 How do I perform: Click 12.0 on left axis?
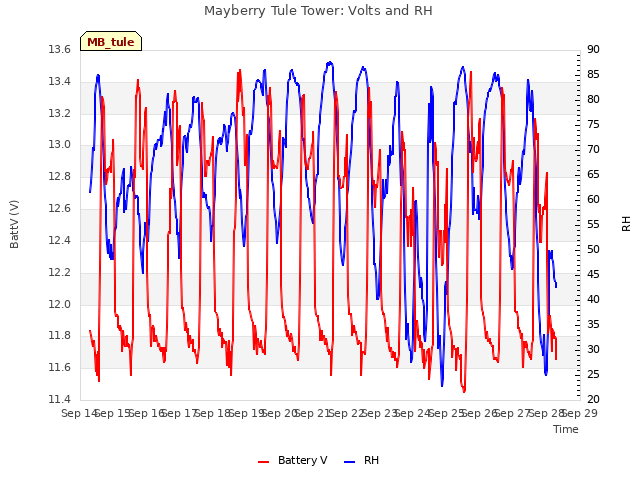coord(60,304)
